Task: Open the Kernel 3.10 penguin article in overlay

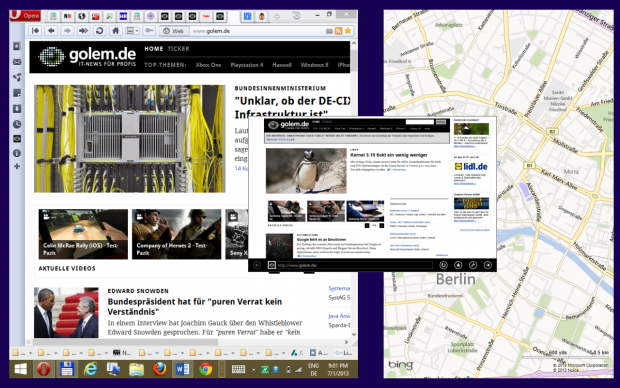Action: 389,155
